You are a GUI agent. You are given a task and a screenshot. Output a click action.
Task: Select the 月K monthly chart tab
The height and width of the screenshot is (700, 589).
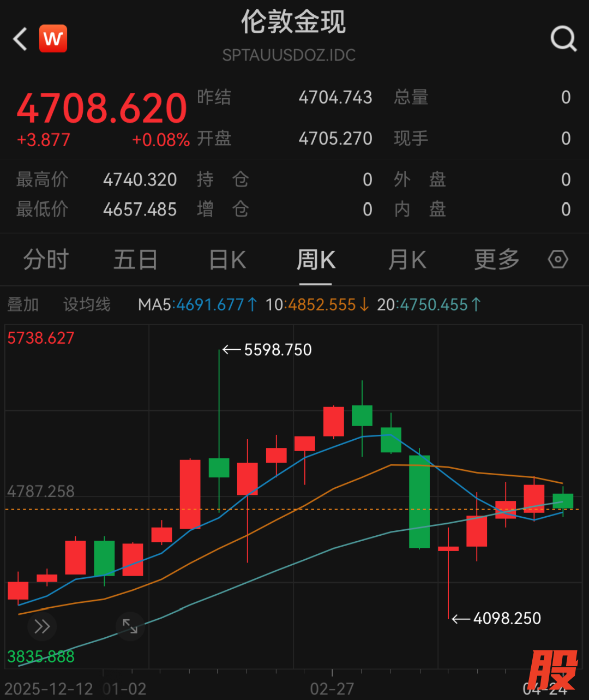click(407, 260)
